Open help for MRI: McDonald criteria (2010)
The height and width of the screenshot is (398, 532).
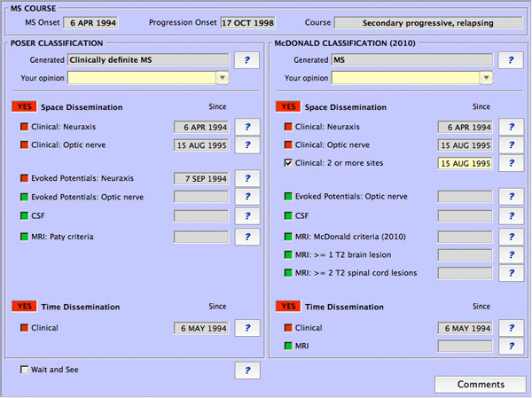(512, 237)
